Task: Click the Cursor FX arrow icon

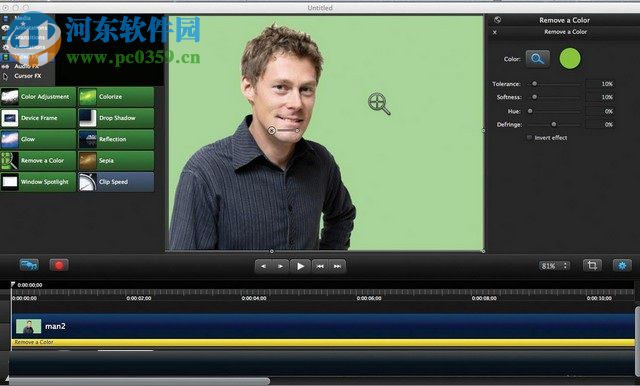Action: click(5, 76)
